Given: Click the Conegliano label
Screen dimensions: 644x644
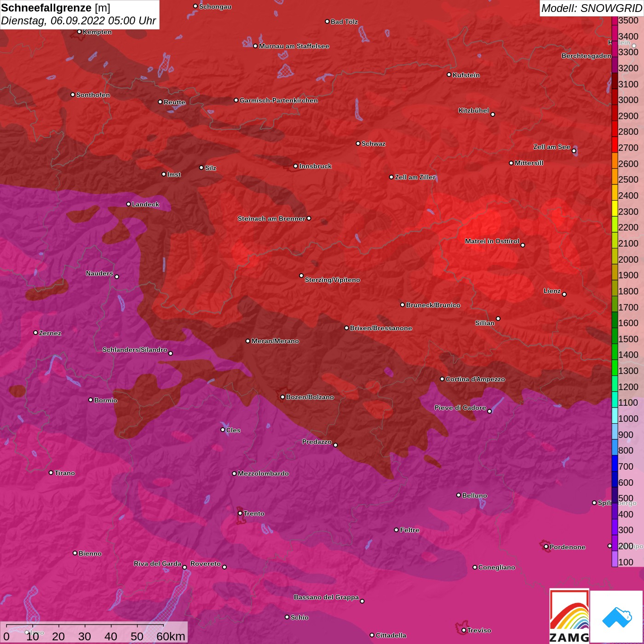Looking at the screenshot, I should tap(497, 567).
